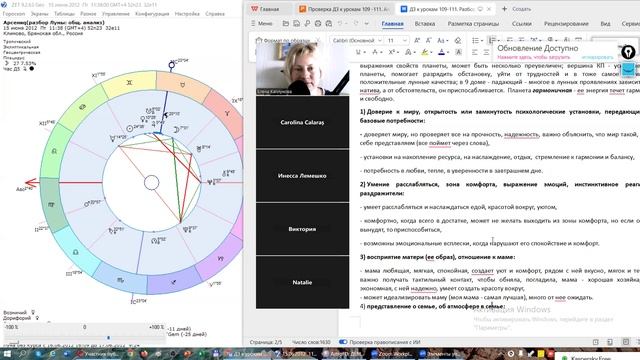Click the Character shading A icon
640x360 pixels.
point(458,52)
